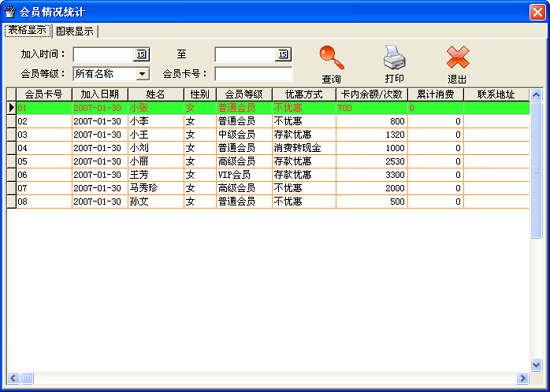This screenshot has height=392, width=550.
Task: Click the name cell 王芳
Action: (156, 175)
